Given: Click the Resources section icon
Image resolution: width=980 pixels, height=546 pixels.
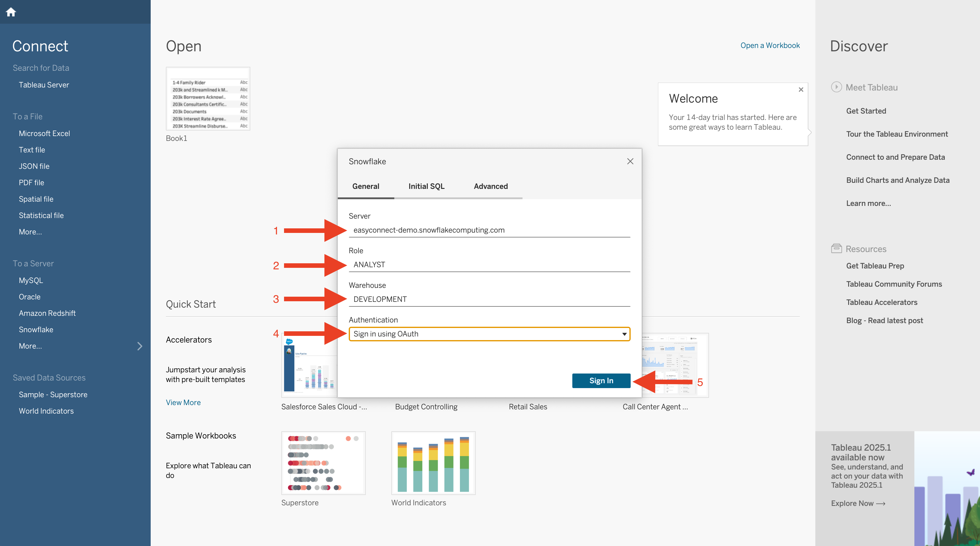Looking at the screenshot, I should (x=836, y=249).
